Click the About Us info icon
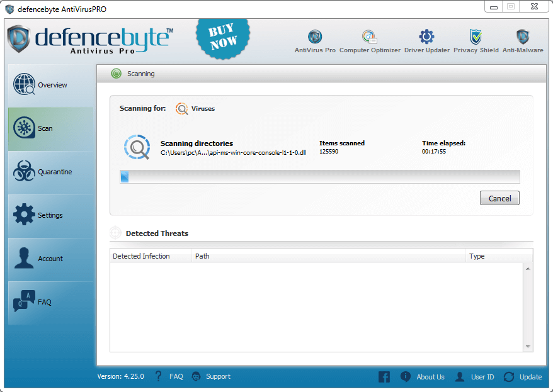 (x=406, y=376)
